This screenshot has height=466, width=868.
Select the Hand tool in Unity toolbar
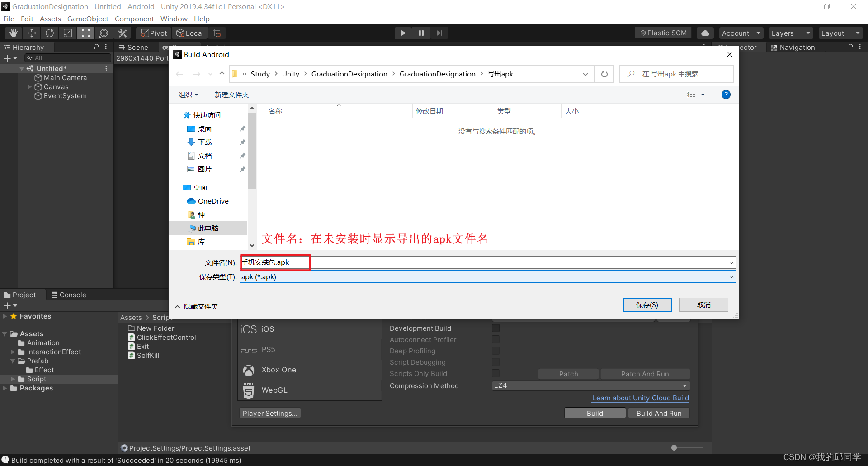[x=13, y=33]
